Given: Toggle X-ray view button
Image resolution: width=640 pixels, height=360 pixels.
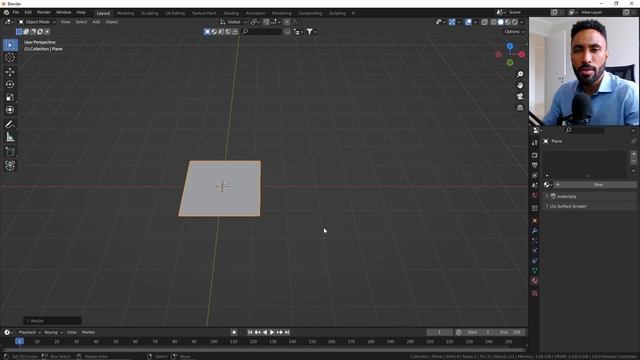Looking at the screenshot, I should coord(484,22).
